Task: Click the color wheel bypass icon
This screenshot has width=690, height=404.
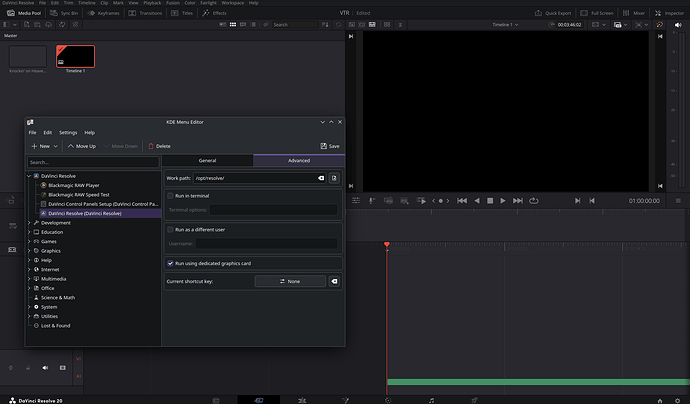Action: pyautogui.click(x=659, y=25)
